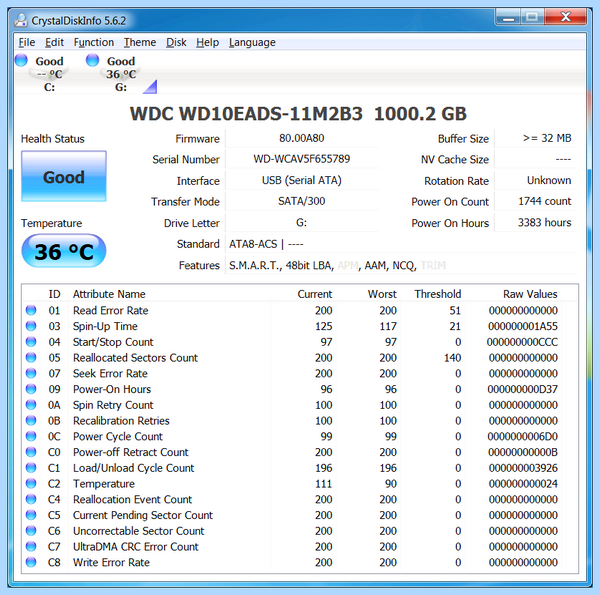Viewport: 600px width, 595px height.
Task: Click the Worst column header
Action: 382,294
